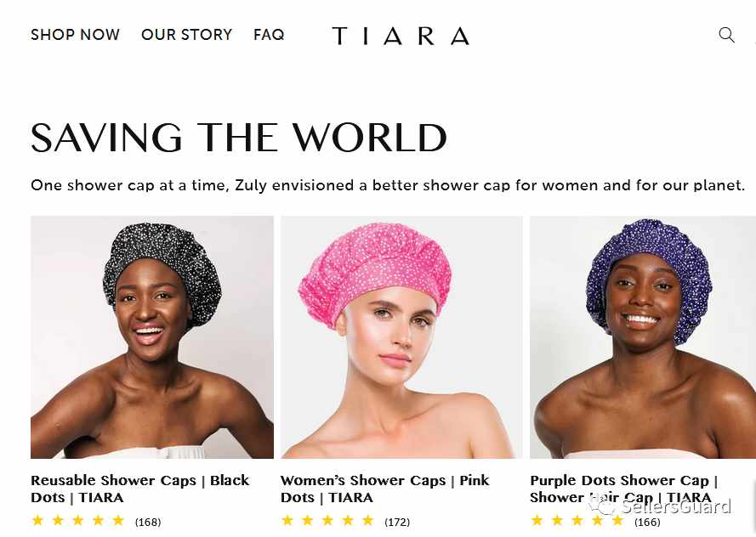View the 172 reviews count
This screenshot has height=537, width=756.
[397, 522]
